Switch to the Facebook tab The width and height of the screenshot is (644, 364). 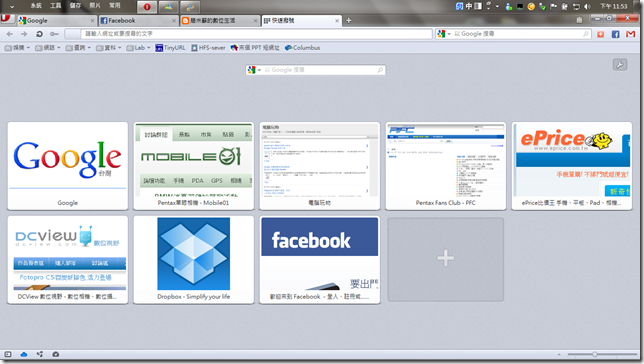tap(138, 21)
